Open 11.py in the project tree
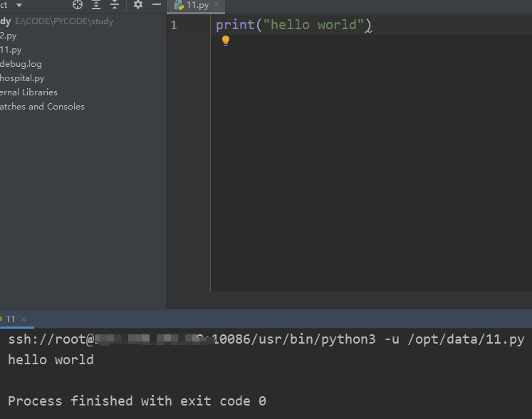Viewport: 532px width, 419px height. point(11,50)
